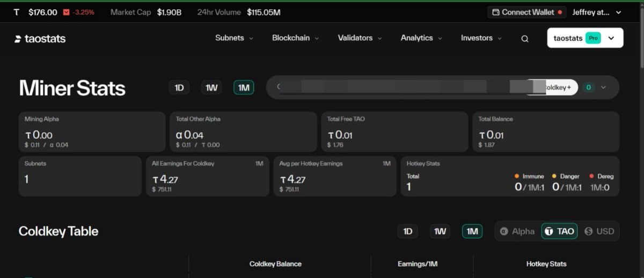Viewport: 644px width, 278px height.
Task: Open the Analytics menu
Action: point(421,38)
